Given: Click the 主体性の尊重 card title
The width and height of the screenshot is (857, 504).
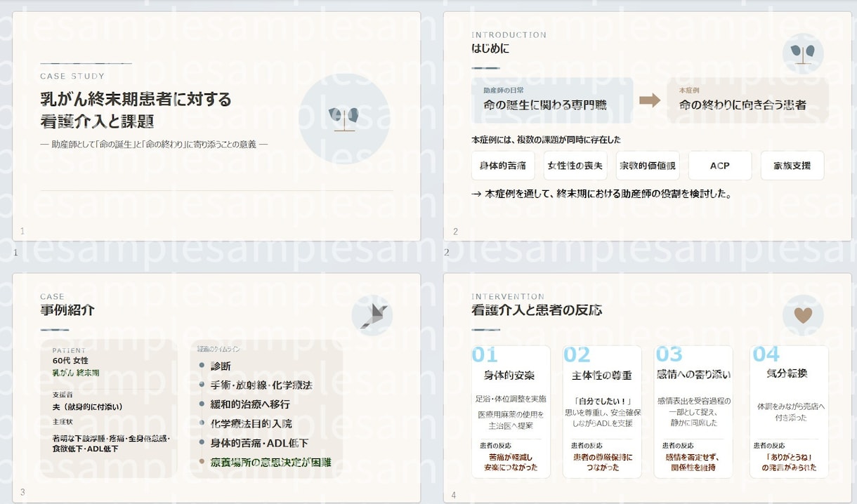Looking at the screenshot, I should click(x=602, y=374).
